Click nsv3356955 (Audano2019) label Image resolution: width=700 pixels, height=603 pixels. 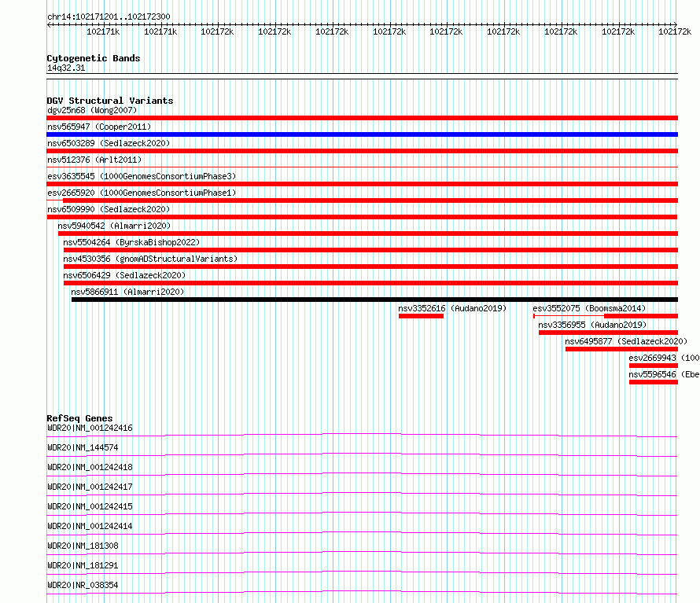tap(592, 325)
